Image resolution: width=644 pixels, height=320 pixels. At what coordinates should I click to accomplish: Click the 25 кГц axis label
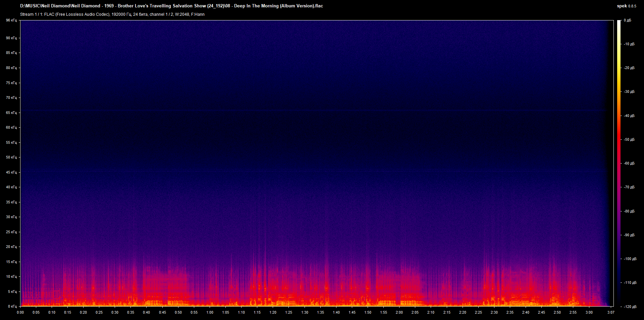click(x=11, y=232)
